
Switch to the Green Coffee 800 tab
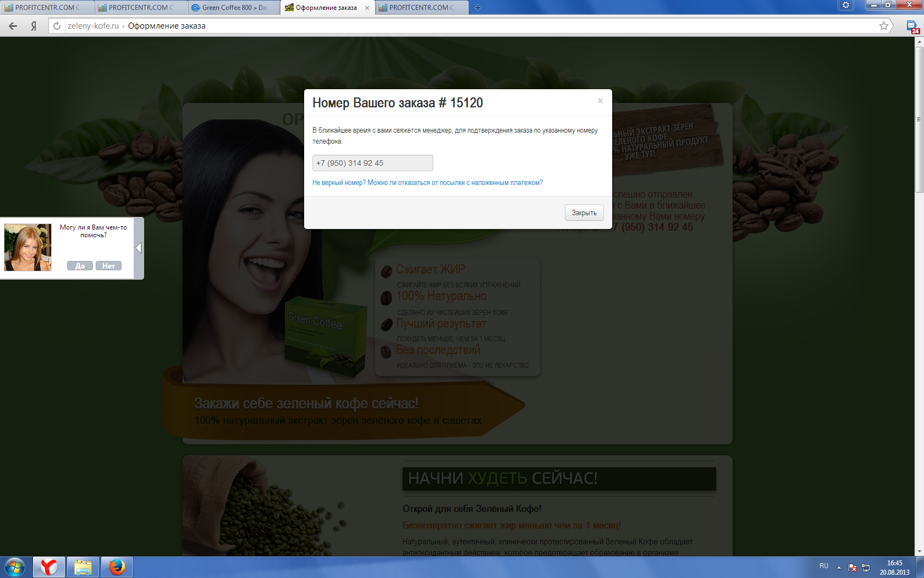[x=234, y=8]
